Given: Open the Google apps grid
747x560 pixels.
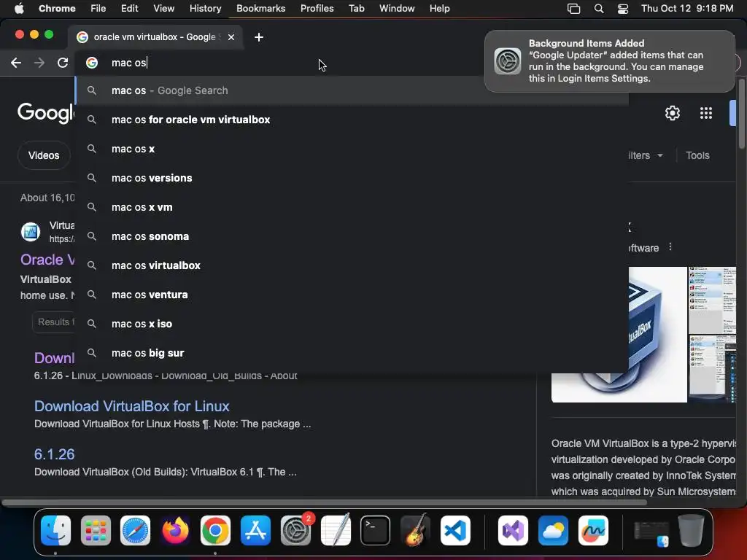Looking at the screenshot, I should 705,113.
